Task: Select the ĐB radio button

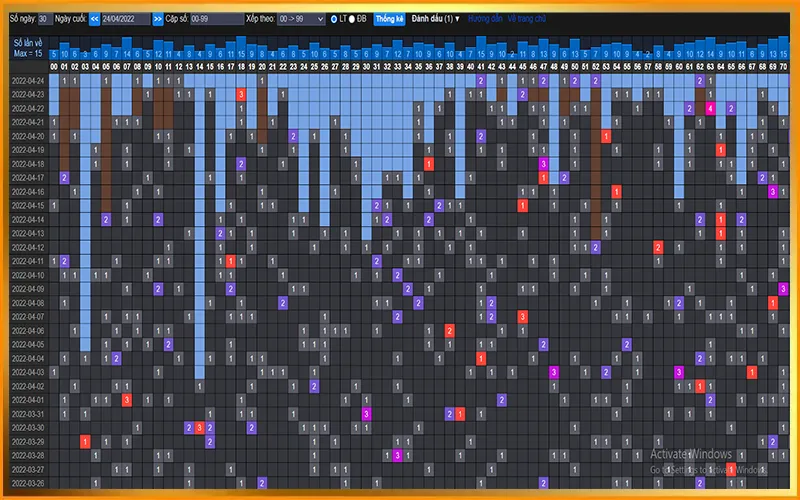Action: (352, 19)
